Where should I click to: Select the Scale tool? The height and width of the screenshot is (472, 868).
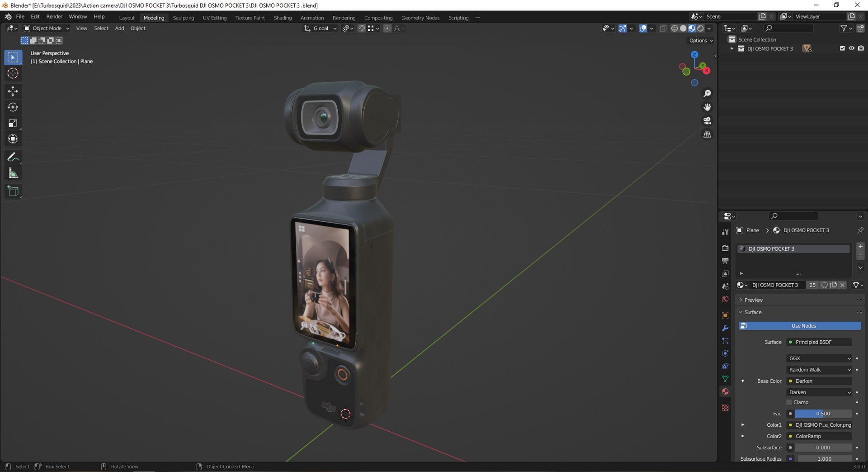point(13,123)
